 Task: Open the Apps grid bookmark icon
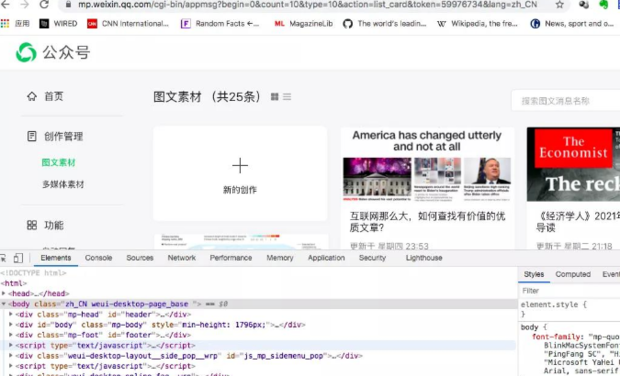click(x=5, y=24)
